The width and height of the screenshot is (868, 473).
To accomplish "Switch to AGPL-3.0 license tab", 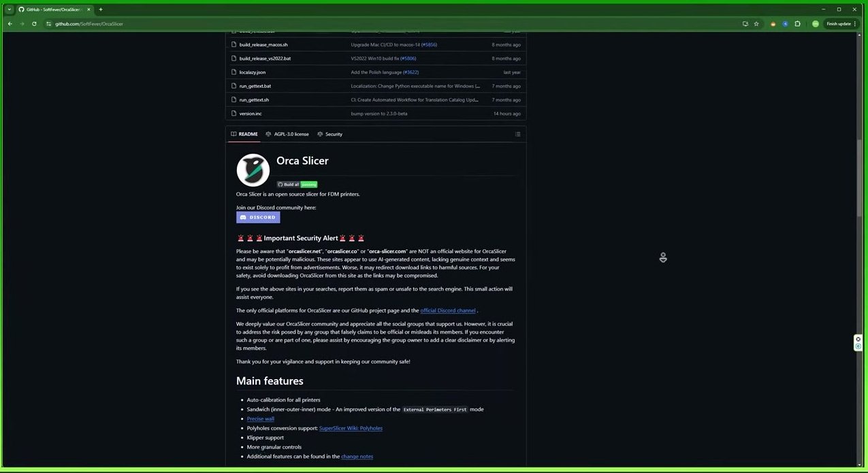I will pyautogui.click(x=287, y=134).
